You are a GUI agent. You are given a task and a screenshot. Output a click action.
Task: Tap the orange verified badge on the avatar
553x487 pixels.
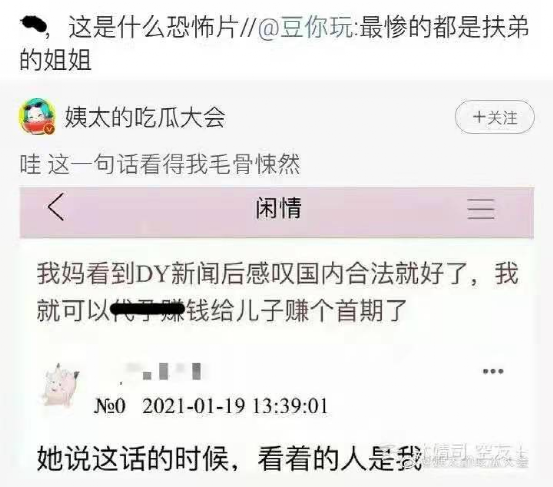[x=50, y=129]
